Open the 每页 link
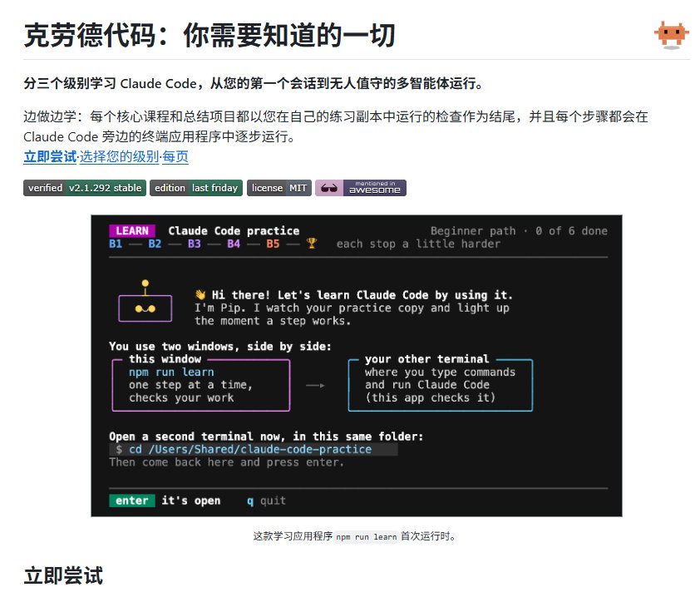The width and height of the screenshot is (700, 592). (x=175, y=156)
